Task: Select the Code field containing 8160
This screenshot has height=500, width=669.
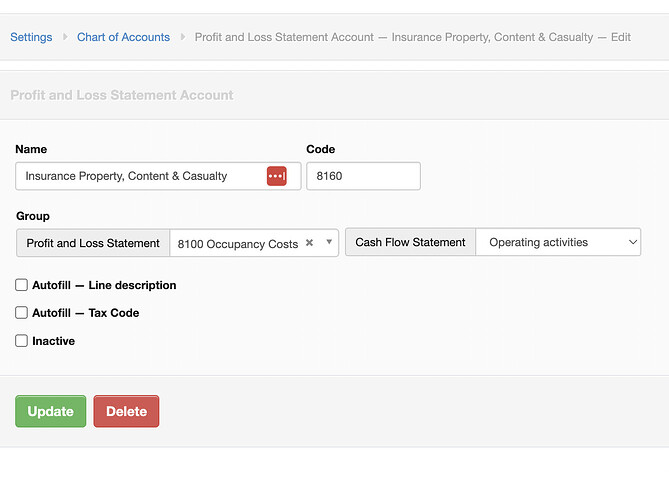Action: coord(364,176)
